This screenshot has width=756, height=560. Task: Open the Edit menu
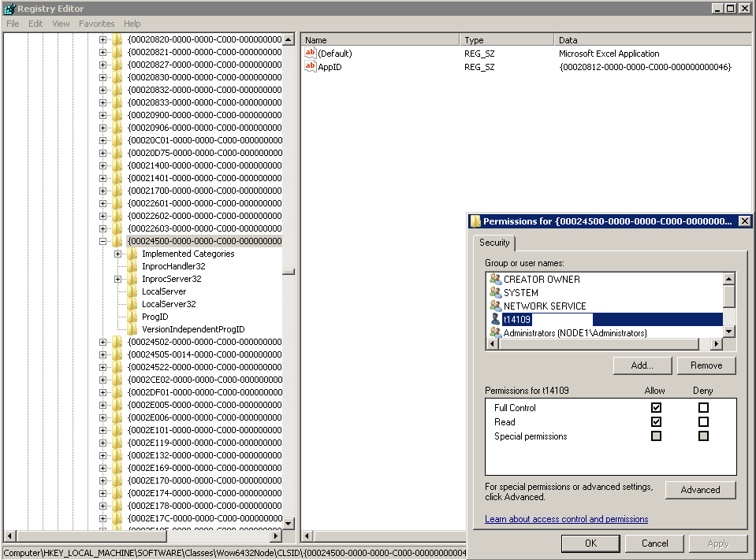click(35, 24)
